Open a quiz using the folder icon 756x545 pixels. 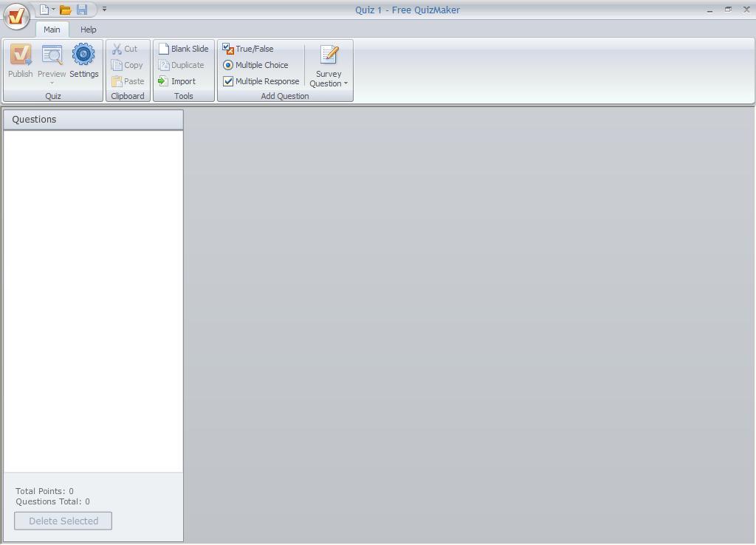click(64, 9)
